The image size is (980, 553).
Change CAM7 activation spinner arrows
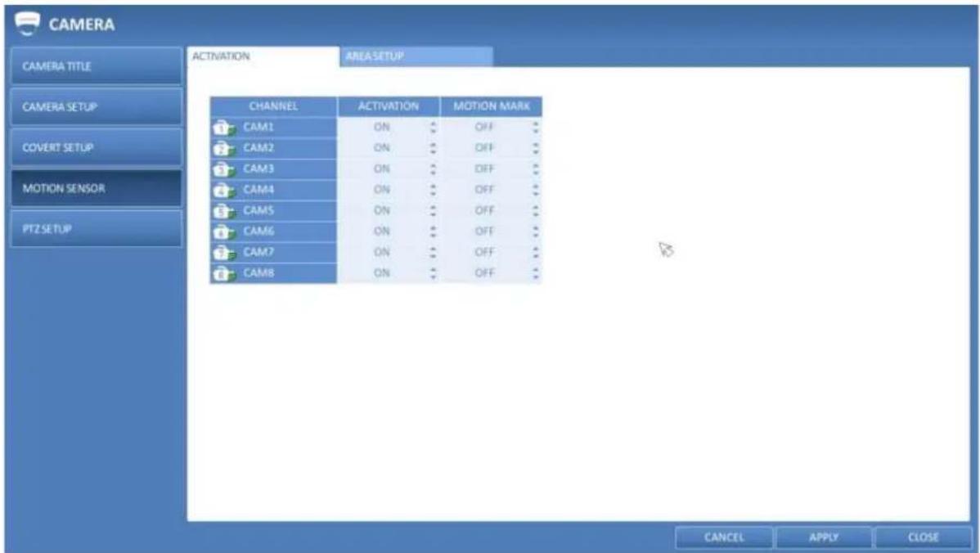point(433,253)
